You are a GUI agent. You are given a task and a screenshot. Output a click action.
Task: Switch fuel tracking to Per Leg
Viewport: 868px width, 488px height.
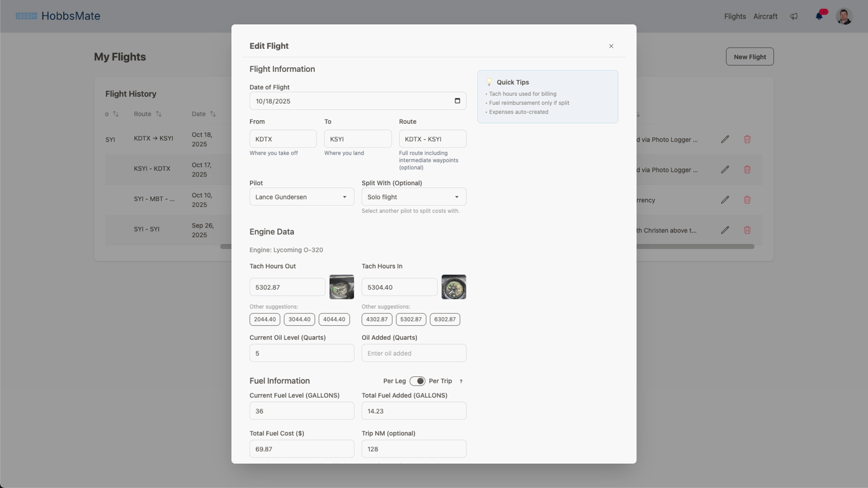417,380
